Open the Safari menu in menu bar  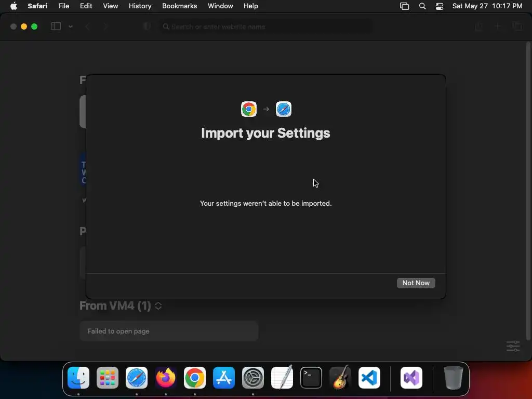[x=37, y=6]
